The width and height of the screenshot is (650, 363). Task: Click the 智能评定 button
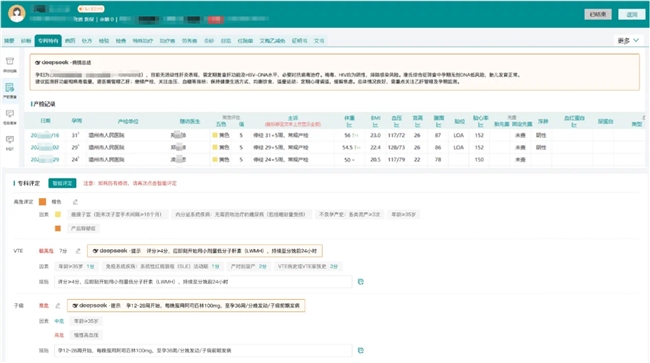[62, 183]
